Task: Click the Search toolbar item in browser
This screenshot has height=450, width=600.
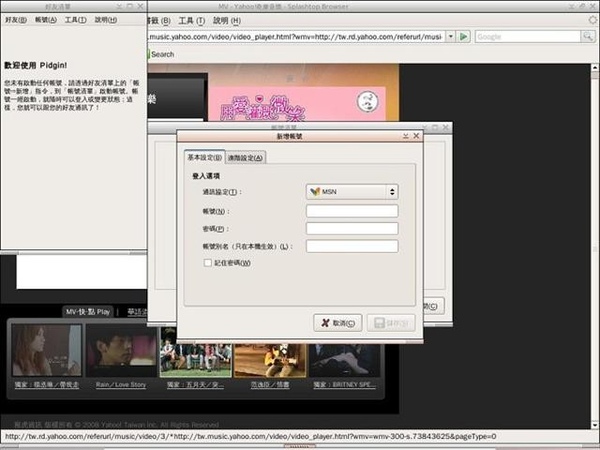Action: tap(162, 54)
